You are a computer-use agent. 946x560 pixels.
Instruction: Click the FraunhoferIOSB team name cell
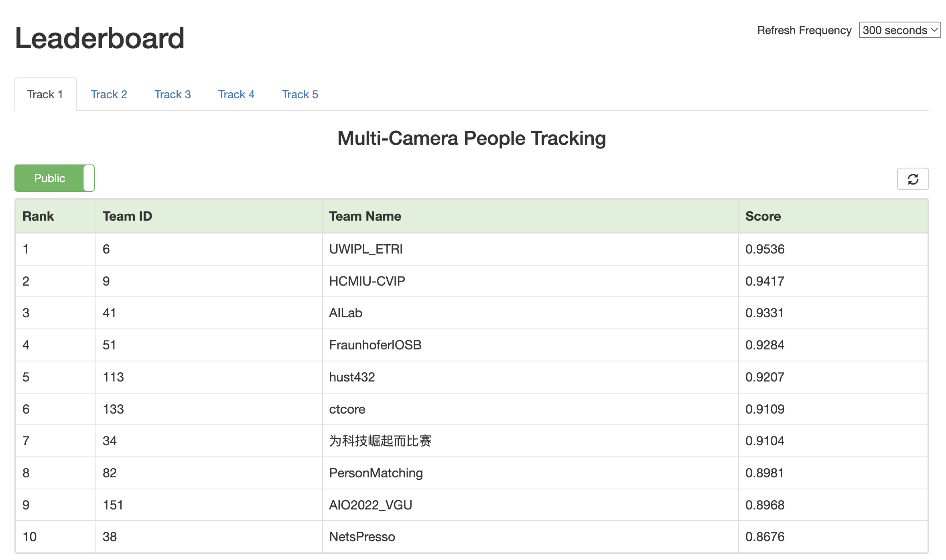[x=375, y=345]
